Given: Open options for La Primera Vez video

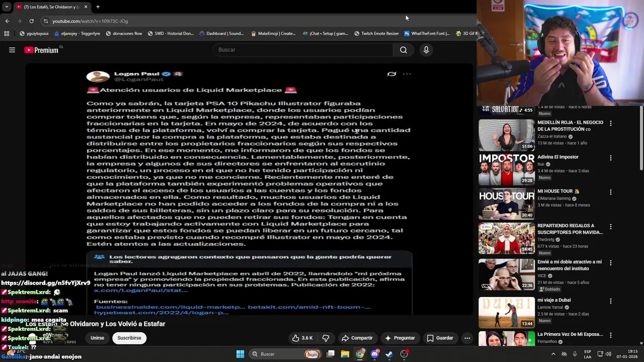Looking at the screenshot, I should coord(611,335).
